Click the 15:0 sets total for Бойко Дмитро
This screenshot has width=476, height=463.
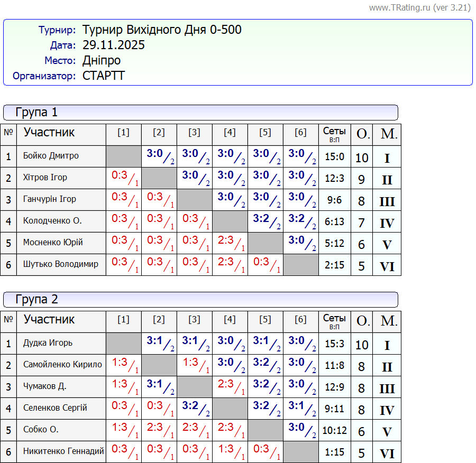[334, 156]
